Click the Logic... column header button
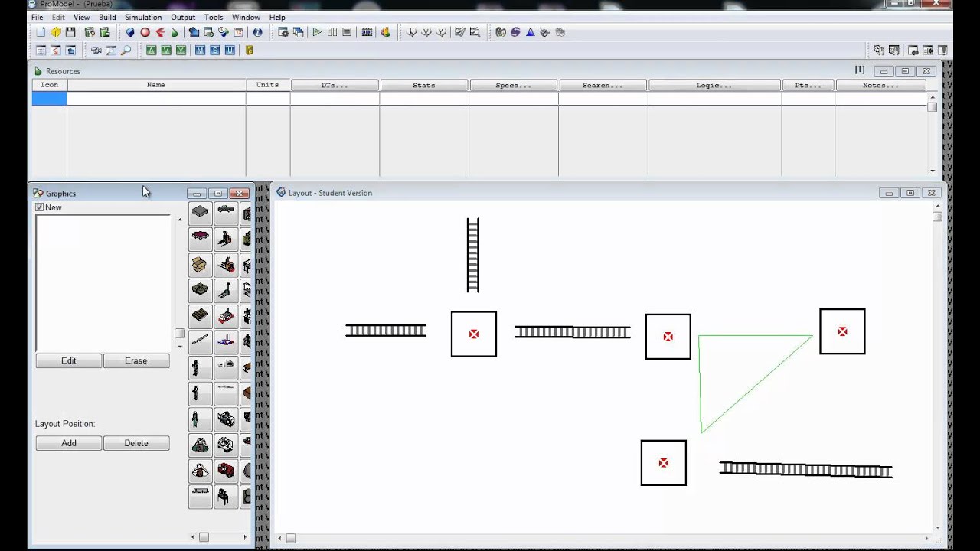 (x=714, y=85)
